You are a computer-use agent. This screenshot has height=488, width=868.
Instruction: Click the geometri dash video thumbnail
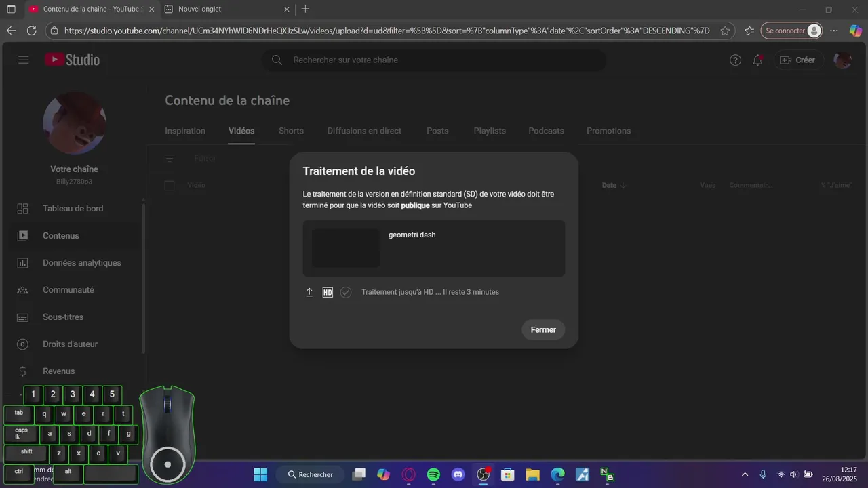click(346, 248)
